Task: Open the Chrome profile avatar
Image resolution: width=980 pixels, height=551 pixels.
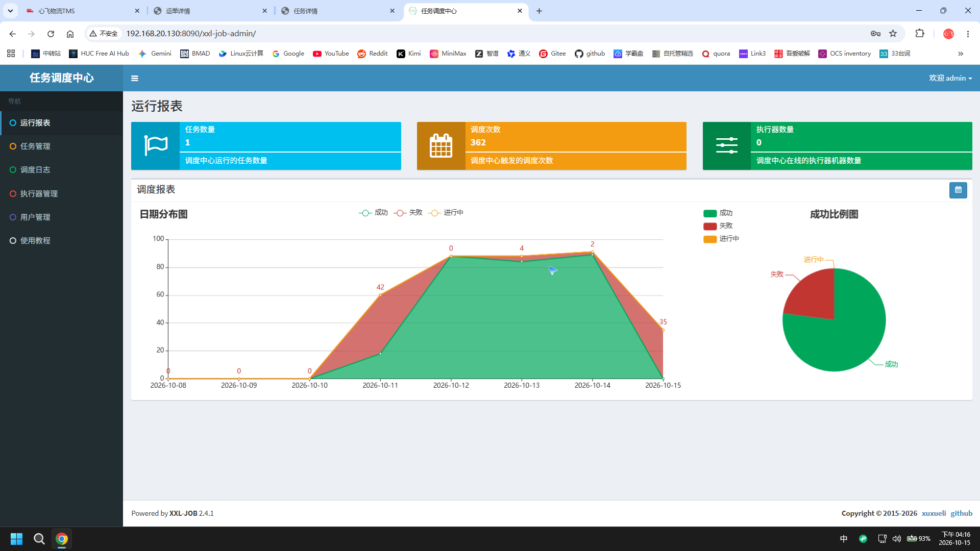Action: point(948,34)
